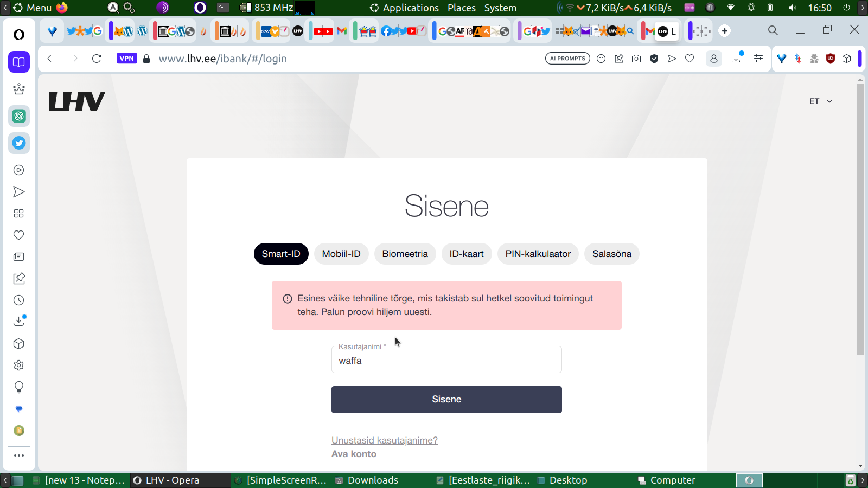Switch to the YouTube tab

pos(323,31)
